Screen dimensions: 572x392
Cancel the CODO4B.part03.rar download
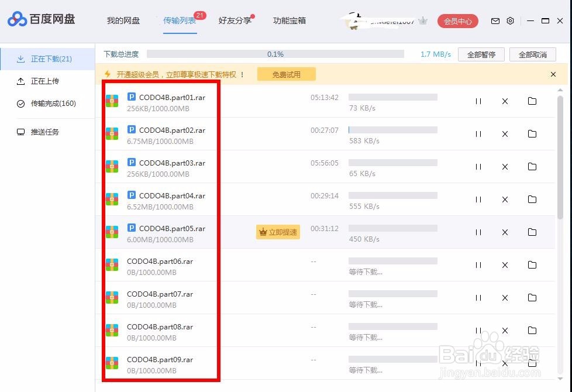pyautogui.click(x=504, y=166)
